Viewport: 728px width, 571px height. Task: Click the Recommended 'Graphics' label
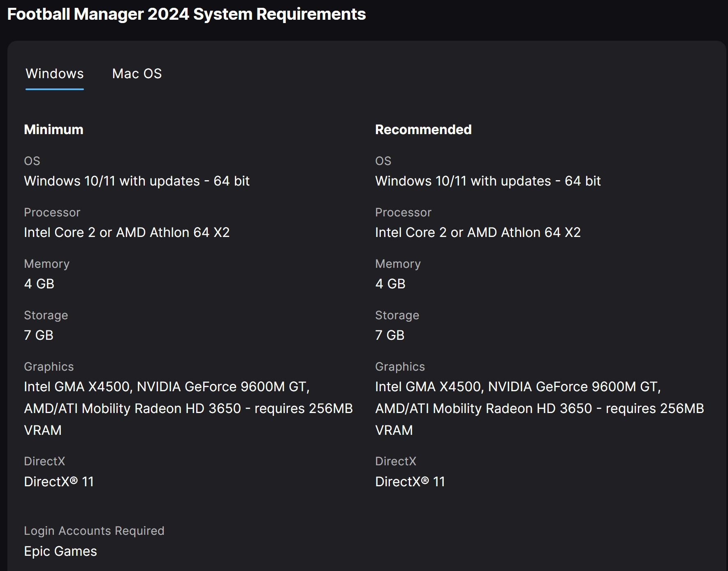click(x=400, y=367)
